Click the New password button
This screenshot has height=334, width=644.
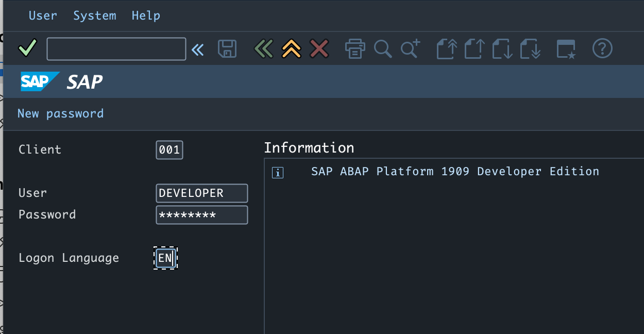click(60, 113)
